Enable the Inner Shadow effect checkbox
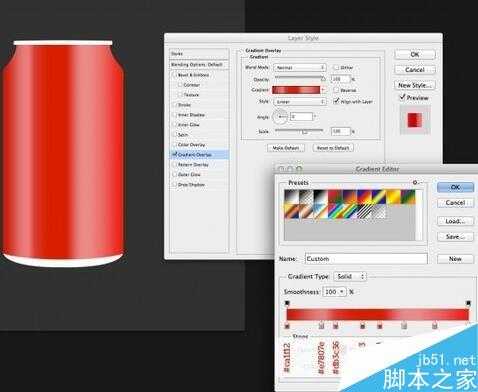 174,115
